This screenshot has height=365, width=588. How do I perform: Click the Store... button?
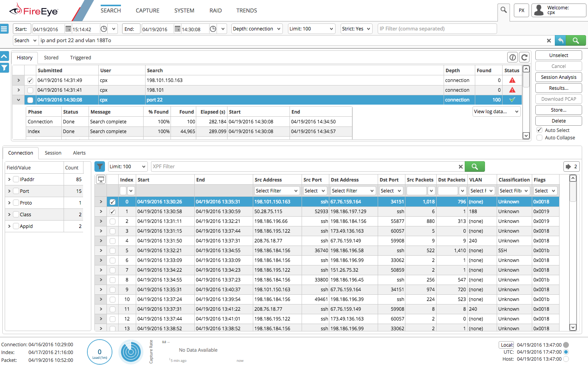click(x=558, y=110)
